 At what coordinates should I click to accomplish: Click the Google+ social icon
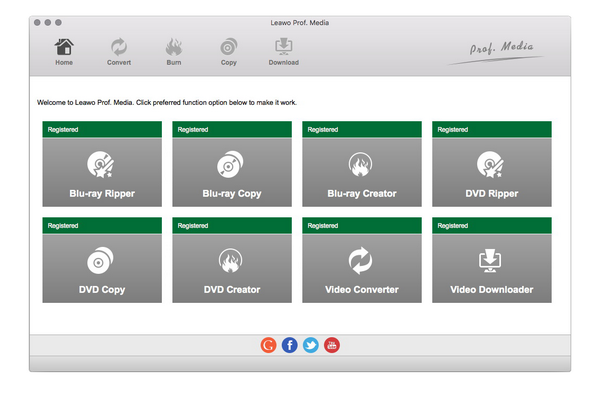268,345
